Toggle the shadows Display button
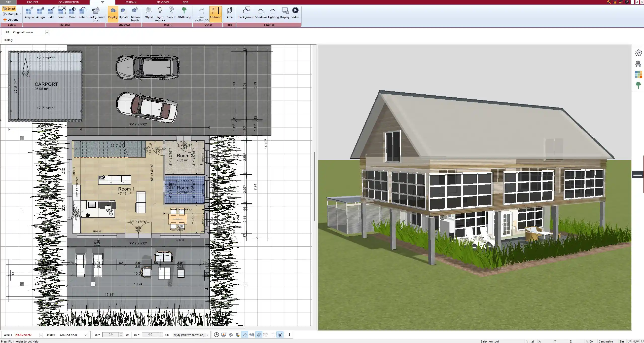The width and height of the screenshot is (644, 343). tap(113, 14)
